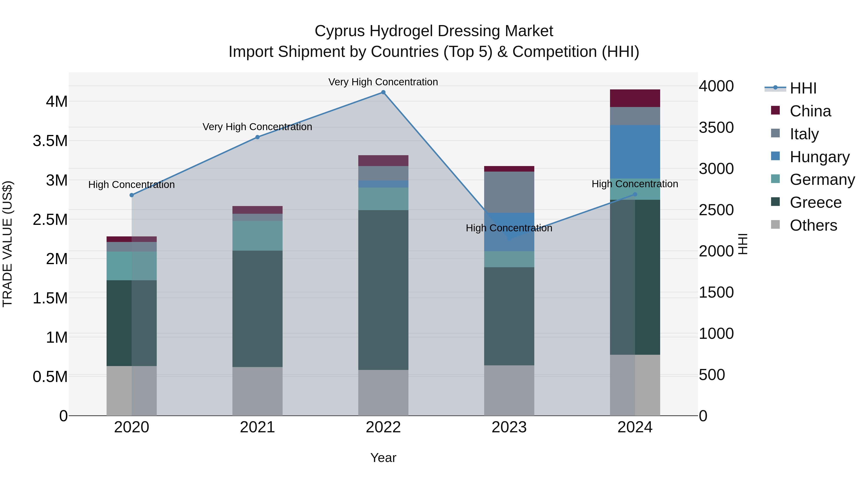Click the 2021 HHI line marker
This screenshot has height=488, width=868.
pyautogui.click(x=258, y=137)
